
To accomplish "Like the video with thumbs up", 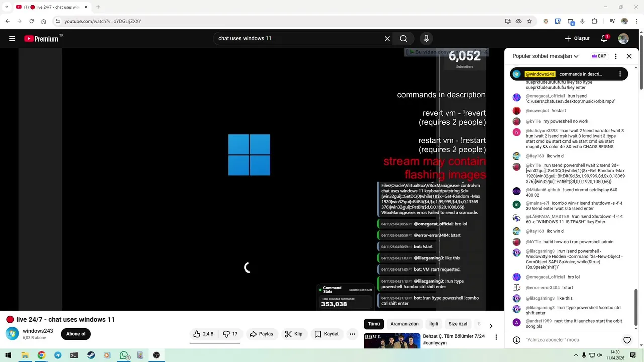I will coord(203,334).
